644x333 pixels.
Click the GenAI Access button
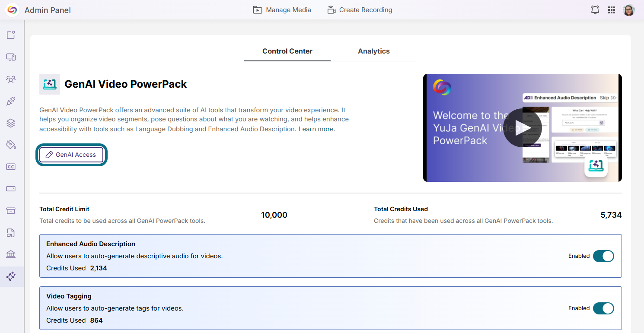pyautogui.click(x=71, y=155)
